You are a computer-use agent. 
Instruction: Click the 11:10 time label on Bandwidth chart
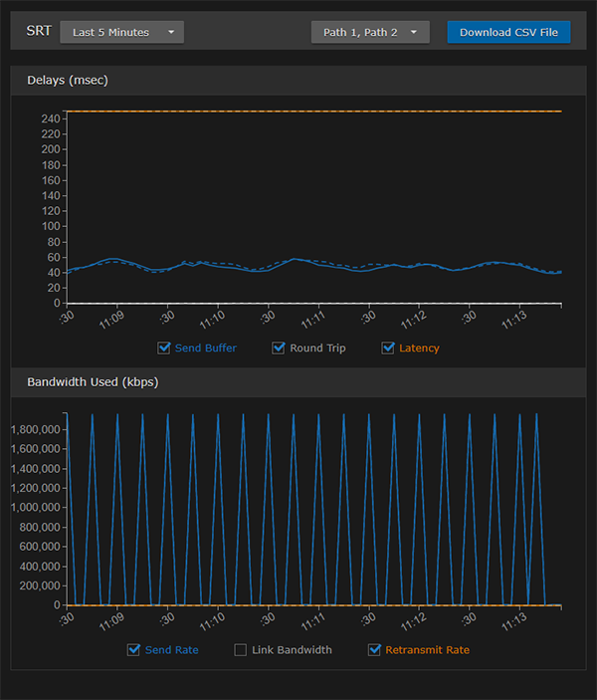tap(211, 622)
